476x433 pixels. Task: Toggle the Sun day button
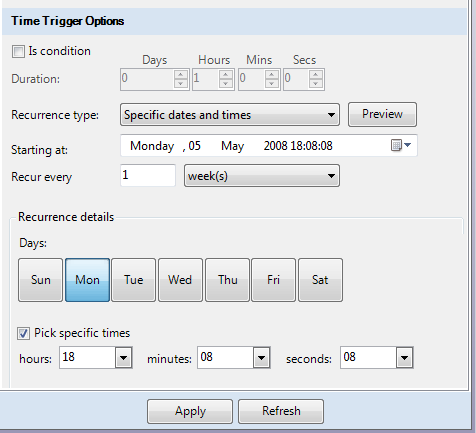(x=40, y=280)
